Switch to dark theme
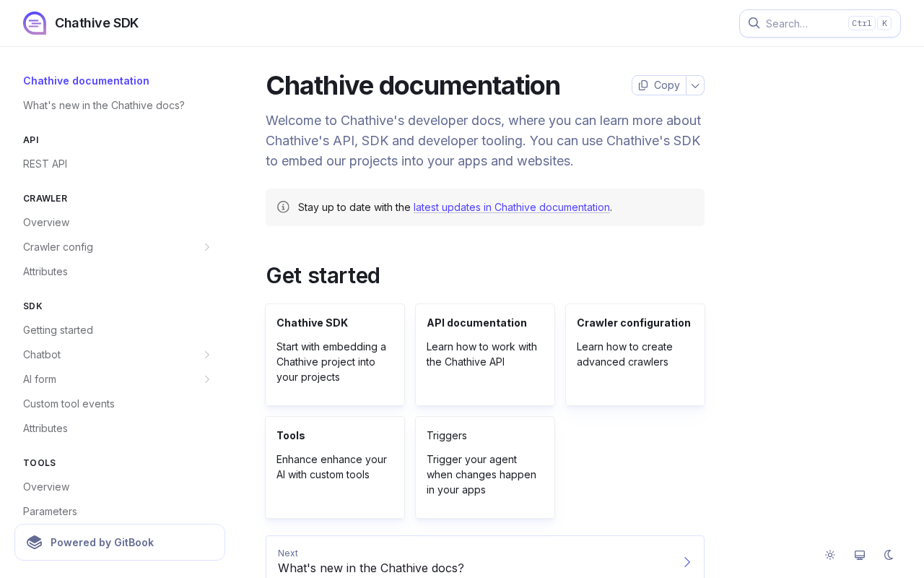The image size is (924, 578). point(889,555)
